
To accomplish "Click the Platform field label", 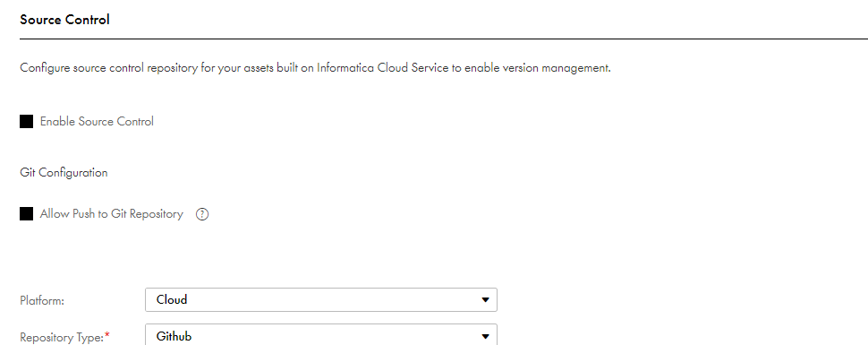I will click(x=42, y=300).
